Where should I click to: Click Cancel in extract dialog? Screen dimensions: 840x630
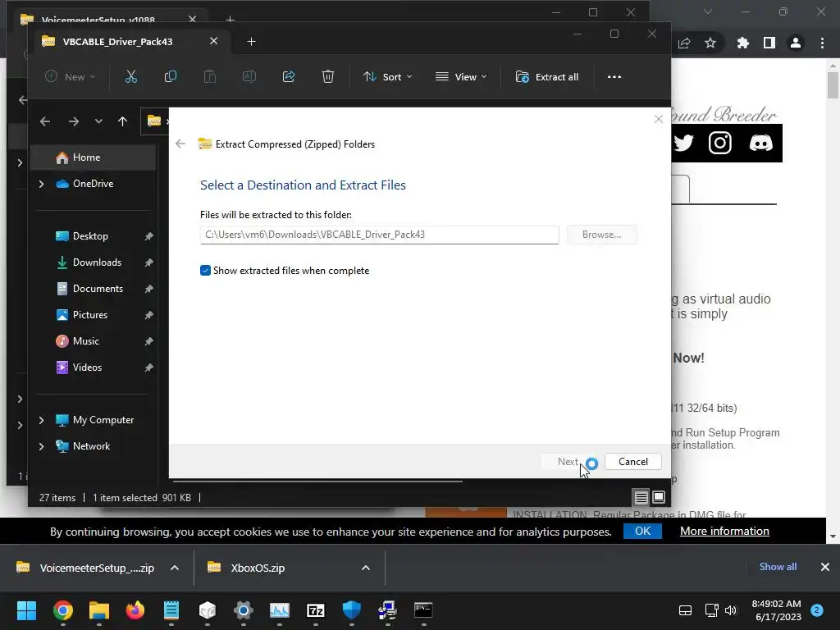tap(632, 461)
